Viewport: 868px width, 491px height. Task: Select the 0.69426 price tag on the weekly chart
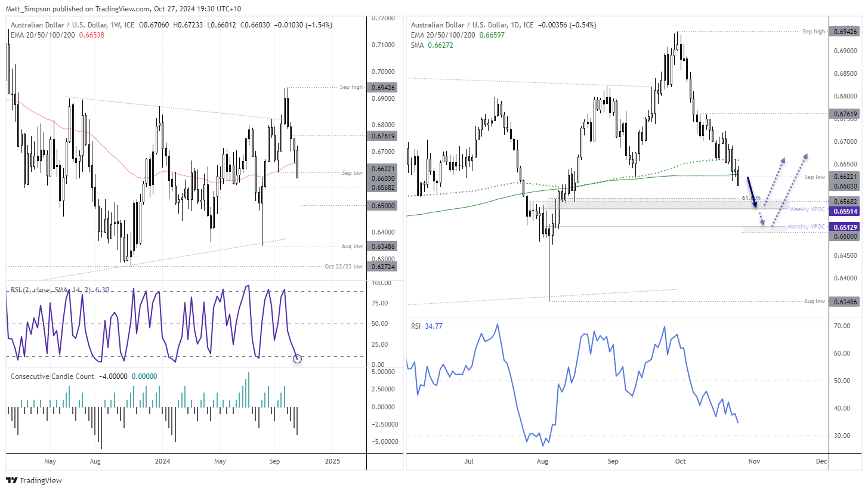point(382,87)
